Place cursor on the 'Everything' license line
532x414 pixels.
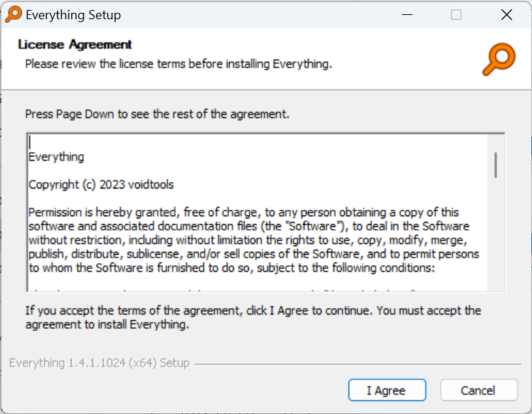[56, 157]
